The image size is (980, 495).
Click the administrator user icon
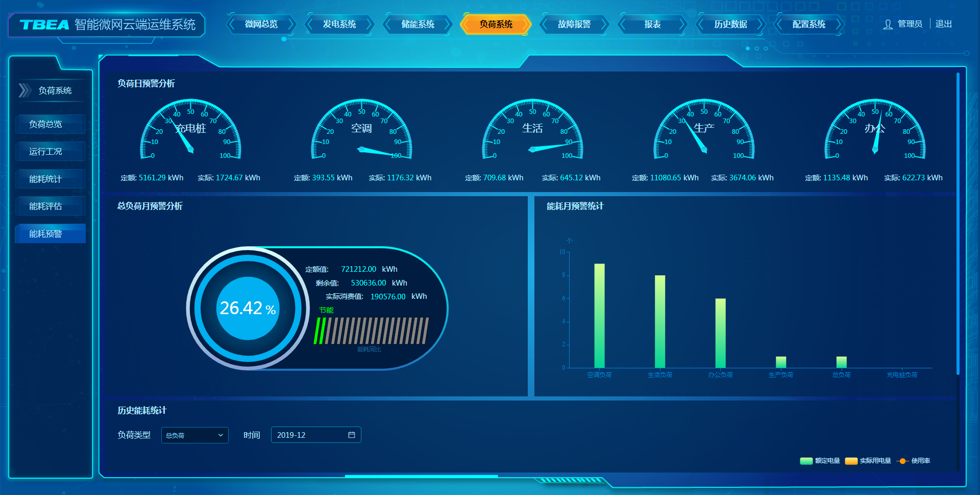(x=888, y=25)
